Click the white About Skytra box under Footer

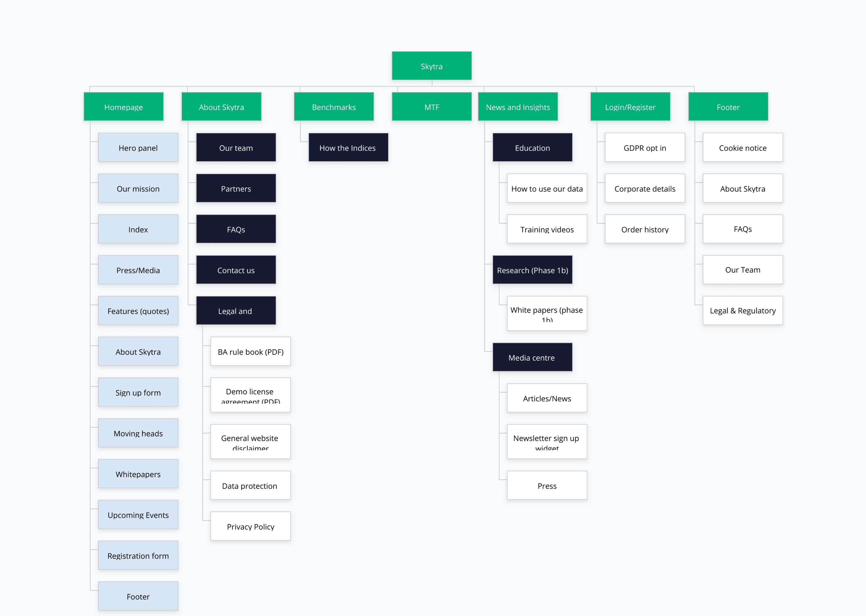pos(742,188)
